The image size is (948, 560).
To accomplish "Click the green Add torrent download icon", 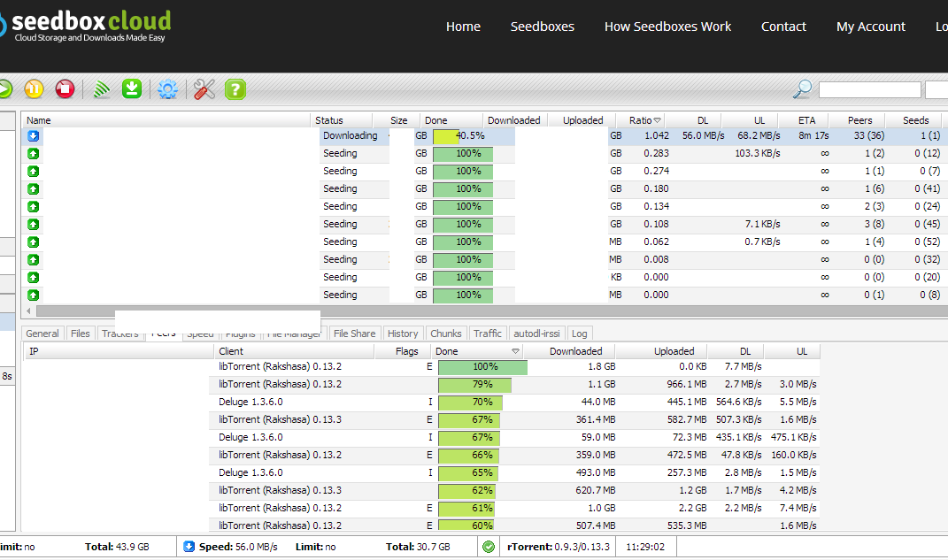I will (132, 89).
